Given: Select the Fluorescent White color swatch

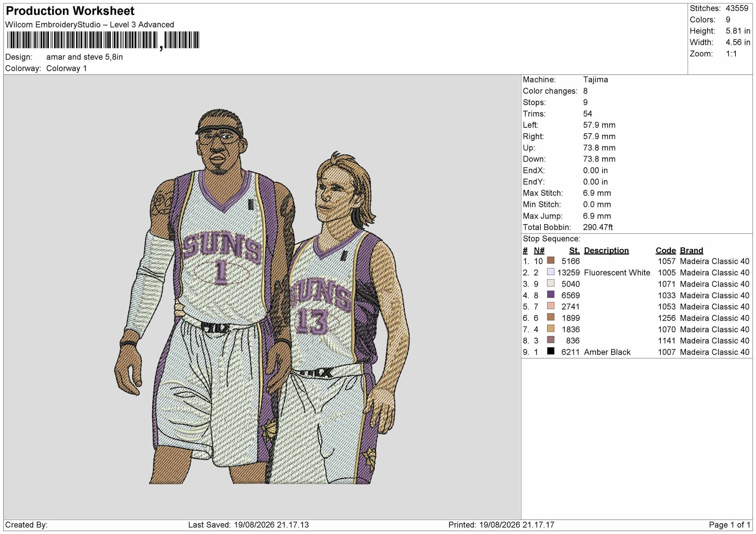Looking at the screenshot, I should pos(550,272).
